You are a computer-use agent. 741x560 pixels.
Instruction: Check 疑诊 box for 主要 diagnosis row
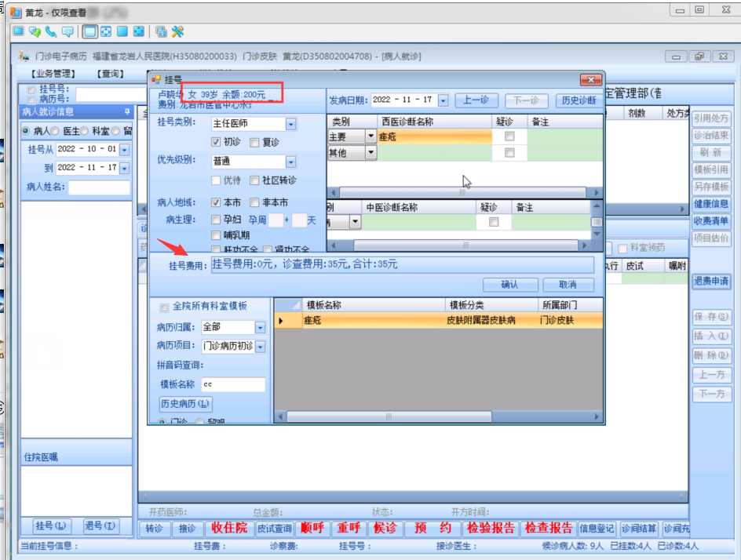509,136
